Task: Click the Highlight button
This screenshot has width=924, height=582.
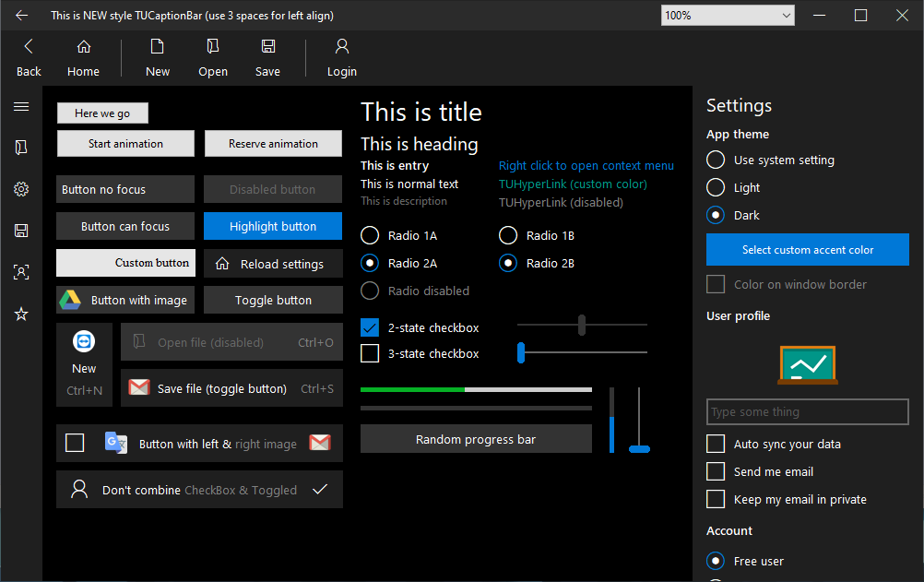Action: click(273, 226)
